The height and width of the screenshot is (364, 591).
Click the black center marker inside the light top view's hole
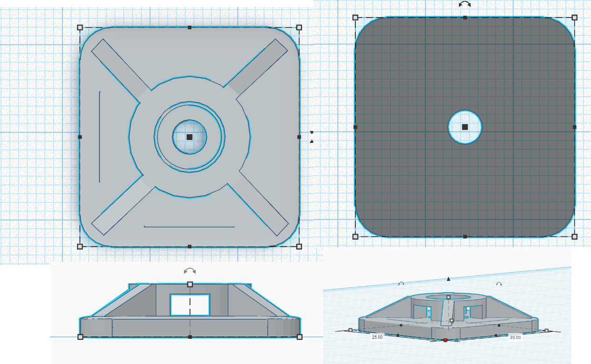point(190,137)
